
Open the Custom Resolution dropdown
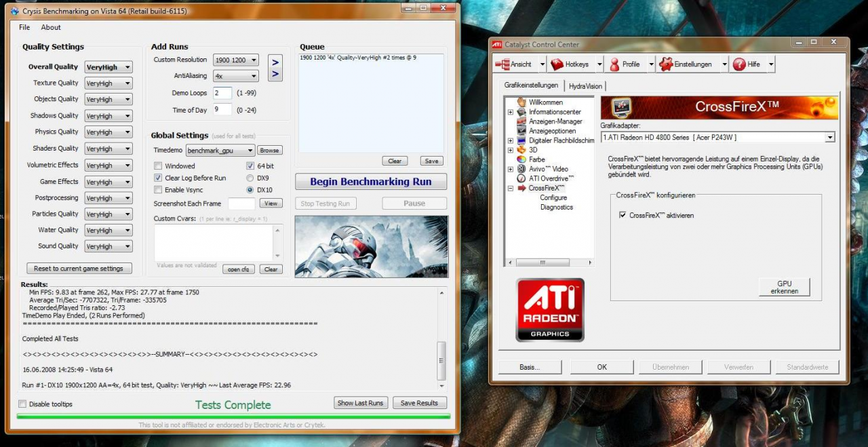235,60
